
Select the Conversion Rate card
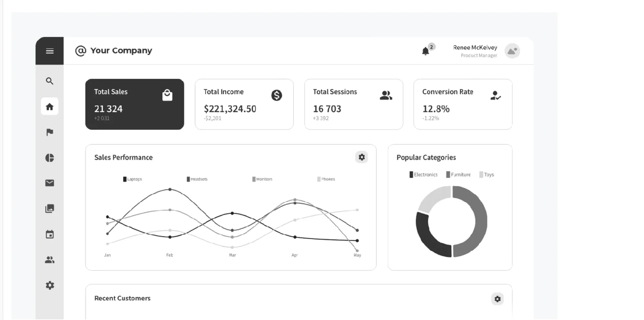pyautogui.click(x=463, y=104)
